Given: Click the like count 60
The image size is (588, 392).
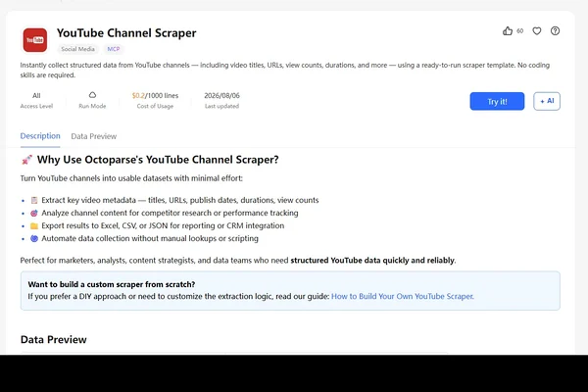Looking at the screenshot, I should pyautogui.click(x=519, y=31).
